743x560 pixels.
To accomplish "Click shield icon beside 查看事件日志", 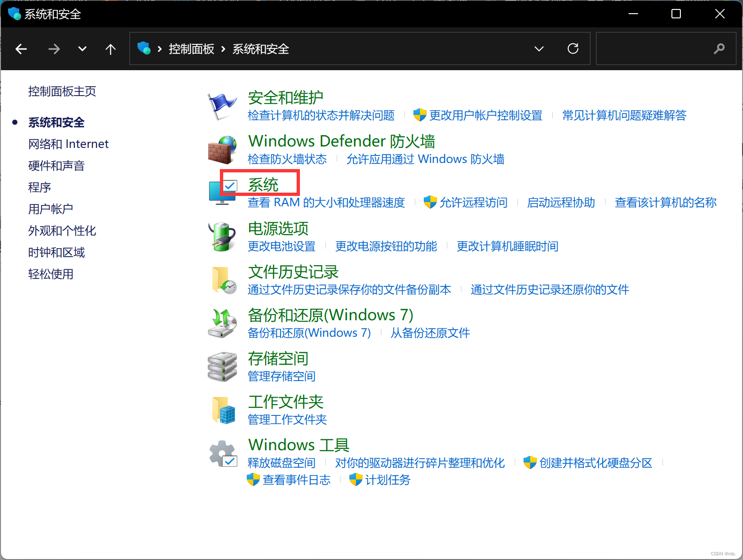I will pyautogui.click(x=253, y=479).
